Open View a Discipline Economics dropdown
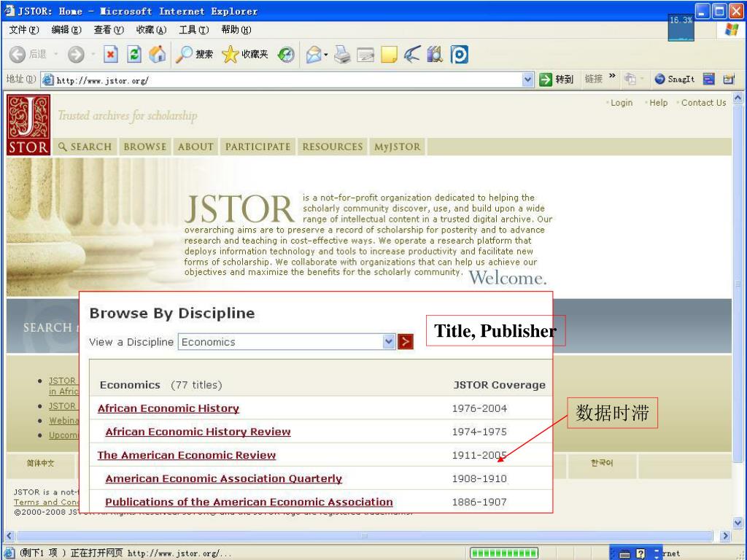747x560 pixels. tap(287, 341)
